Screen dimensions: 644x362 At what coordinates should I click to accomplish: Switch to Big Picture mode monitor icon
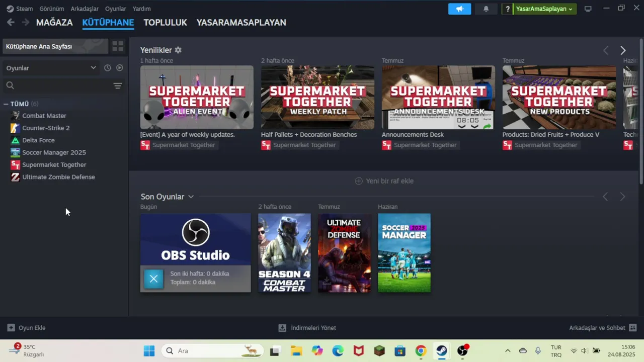click(x=588, y=9)
